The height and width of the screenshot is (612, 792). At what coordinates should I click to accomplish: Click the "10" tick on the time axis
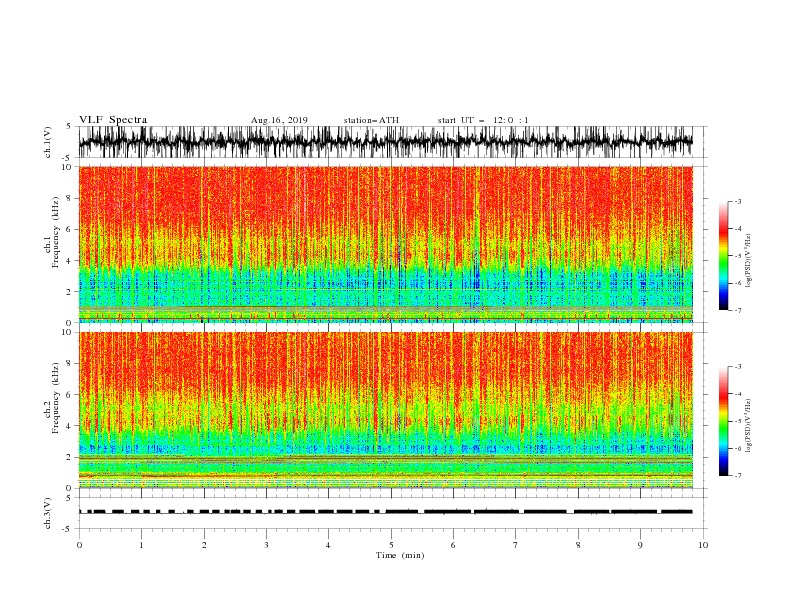click(x=703, y=545)
